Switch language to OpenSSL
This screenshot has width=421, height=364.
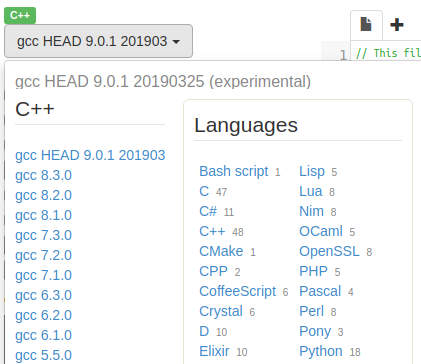329,251
